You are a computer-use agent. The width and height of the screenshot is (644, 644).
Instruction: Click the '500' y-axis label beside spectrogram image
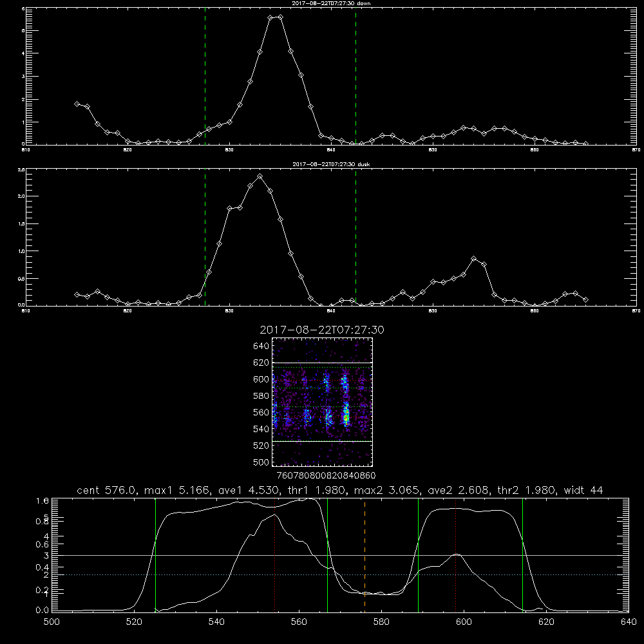pos(261,462)
